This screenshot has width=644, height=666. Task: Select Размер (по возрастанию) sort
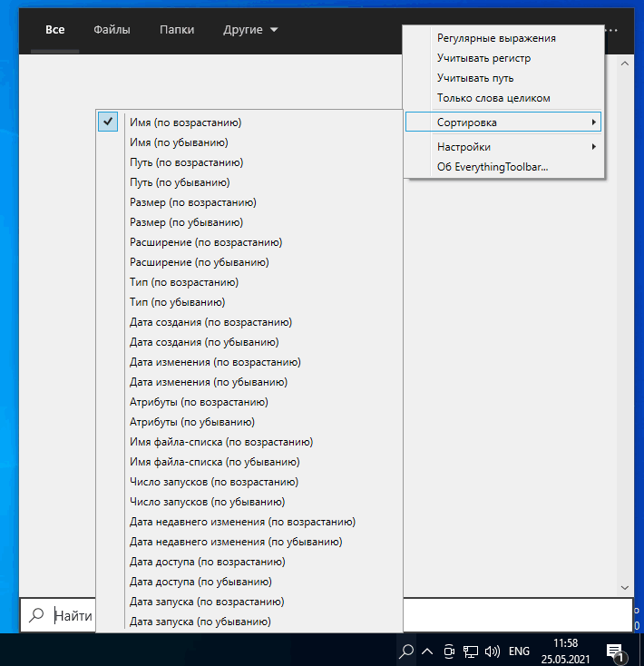click(x=249, y=202)
